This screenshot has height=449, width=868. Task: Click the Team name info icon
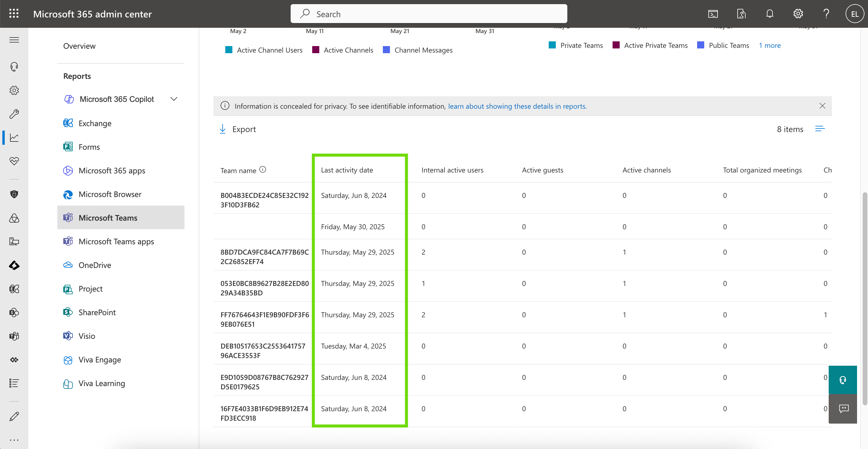(x=263, y=170)
